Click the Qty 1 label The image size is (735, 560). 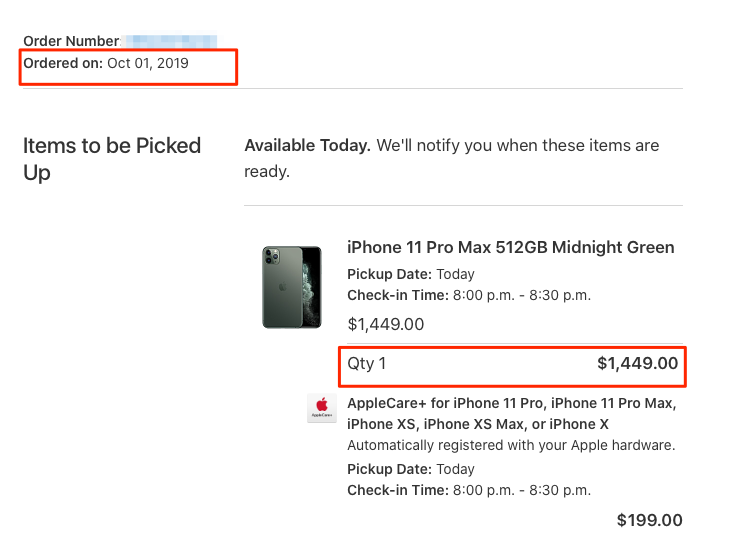(x=366, y=364)
